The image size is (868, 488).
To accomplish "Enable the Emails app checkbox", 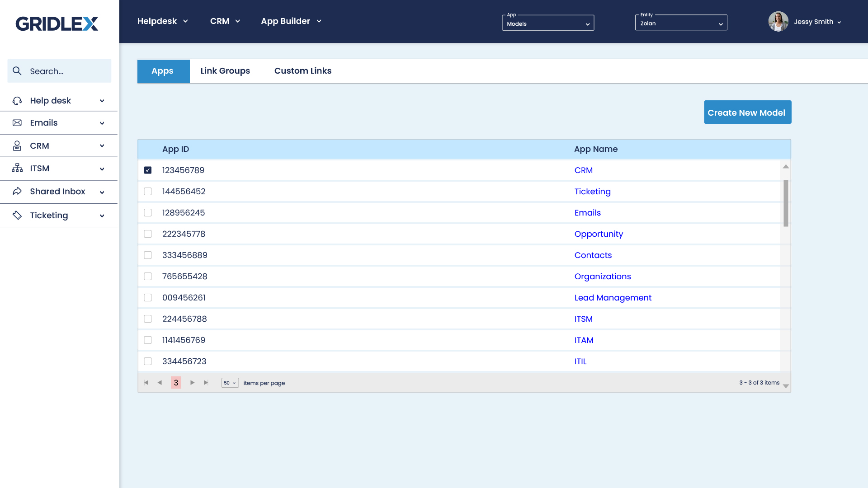I will [147, 213].
